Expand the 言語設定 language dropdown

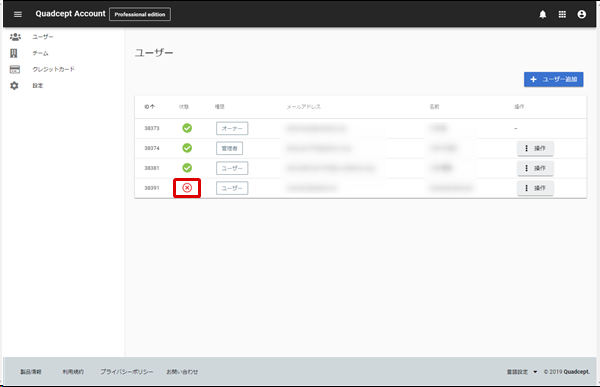pos(522,372)
